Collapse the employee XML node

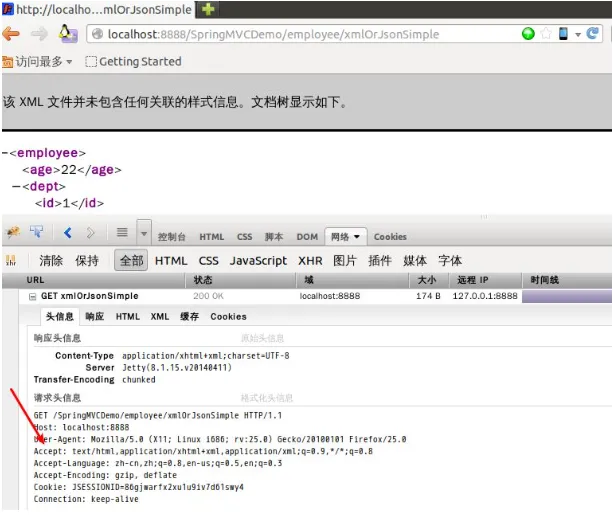tap(5, 153)
